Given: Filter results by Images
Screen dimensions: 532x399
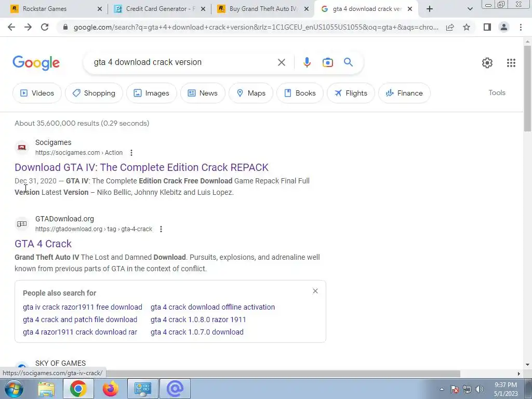Looking at the screenshot, I should [x=151, y=93].
